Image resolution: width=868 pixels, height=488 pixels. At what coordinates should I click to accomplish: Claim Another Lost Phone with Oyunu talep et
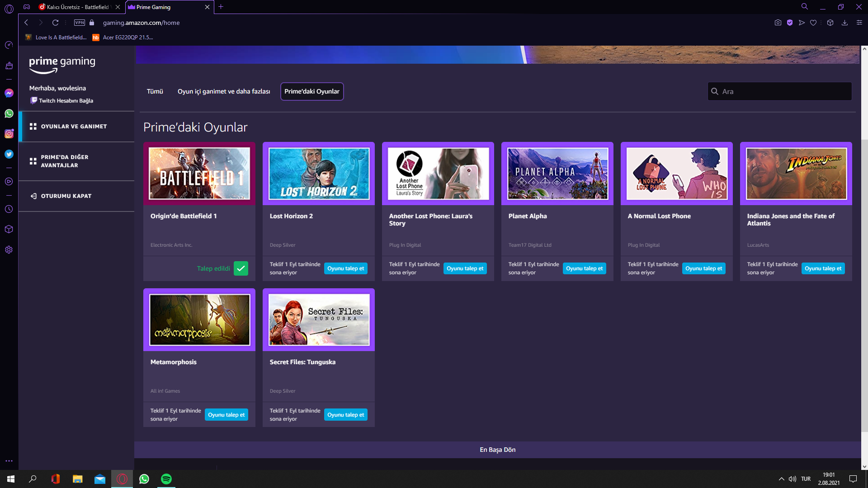pos(465,268)
